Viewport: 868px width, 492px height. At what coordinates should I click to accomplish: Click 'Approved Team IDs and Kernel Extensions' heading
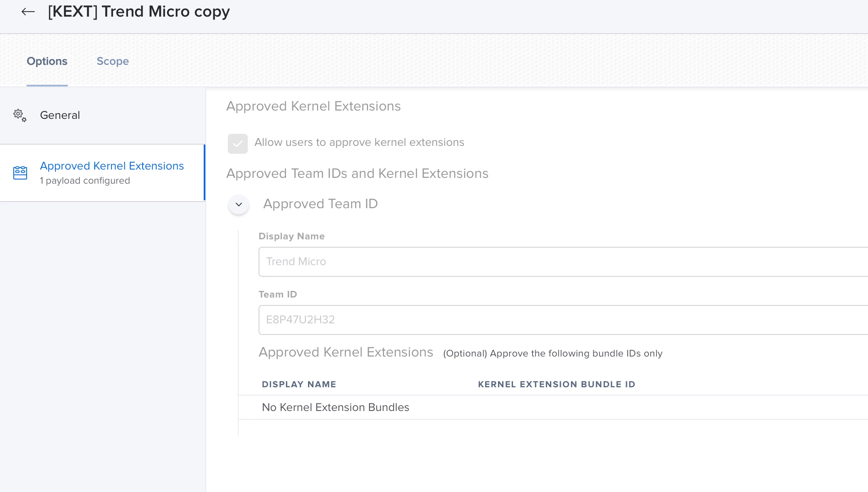(357, 174)
